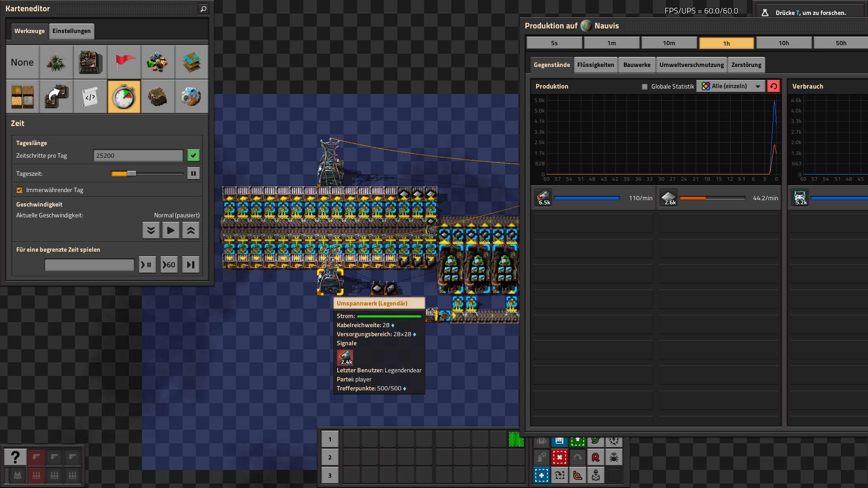
Task: Select the red highlighted ammo slot
Action: (x=37, y=475)
